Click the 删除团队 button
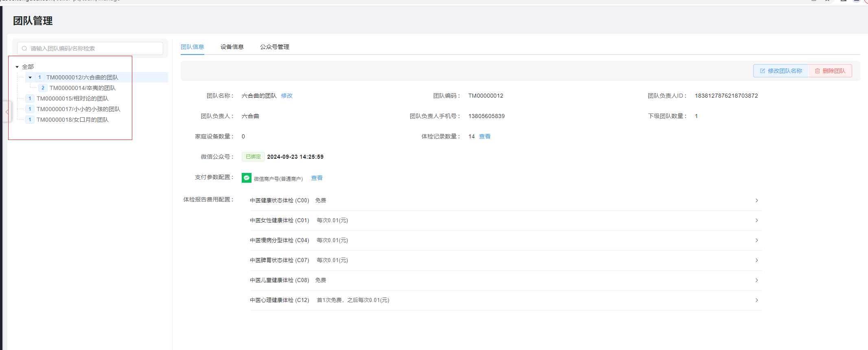This screenshot has height=350, width=868. (x=830, y=71)
